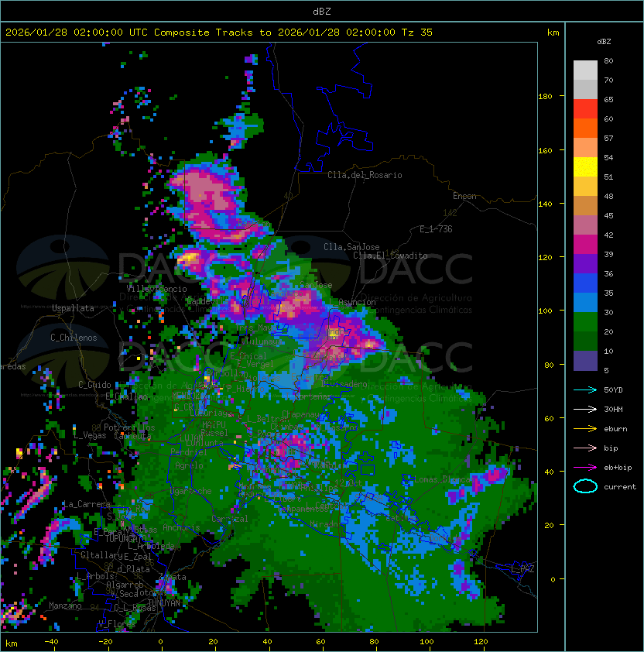Click the 'Tz 35' header value
Image resolution: width=644 pixels, height=652 pixels.
click(417, 33)
